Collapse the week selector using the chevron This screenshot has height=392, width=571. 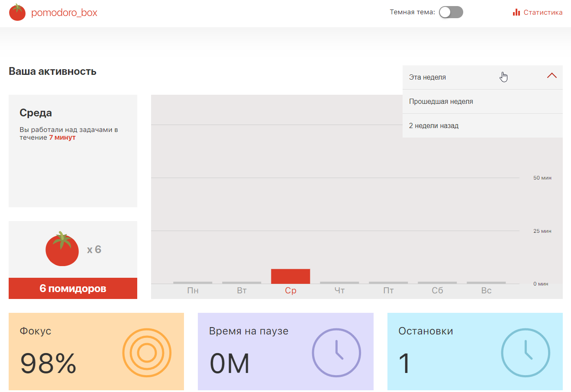tap(552, 76)
